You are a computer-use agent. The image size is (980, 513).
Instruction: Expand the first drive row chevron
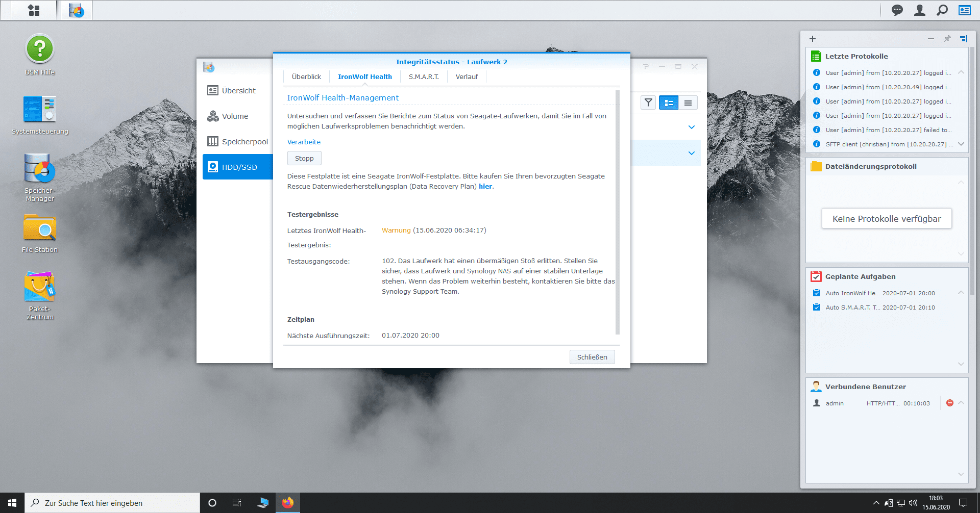692,127
